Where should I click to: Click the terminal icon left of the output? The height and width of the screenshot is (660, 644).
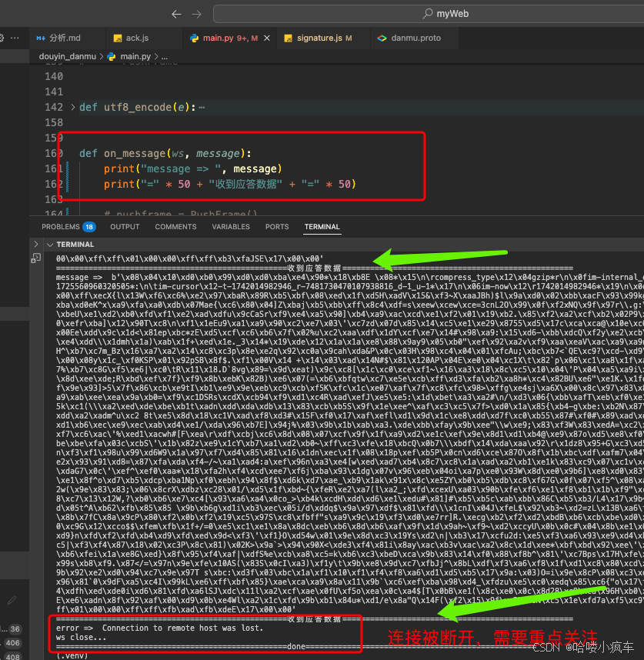35,258
